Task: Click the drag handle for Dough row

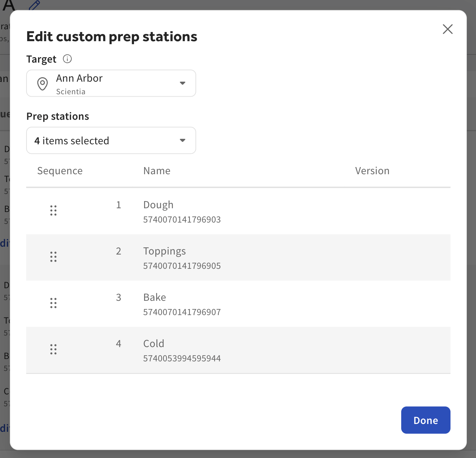Action: (x=53, y=211)
